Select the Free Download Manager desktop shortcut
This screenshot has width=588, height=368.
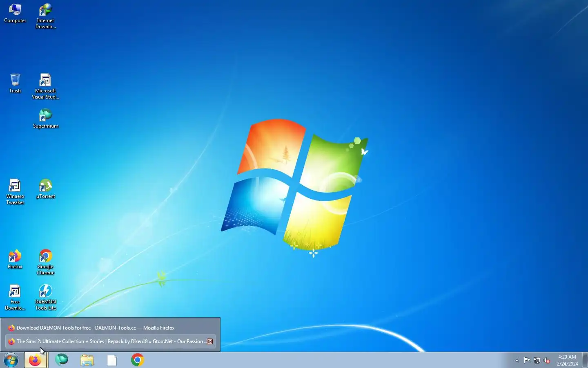15,298
